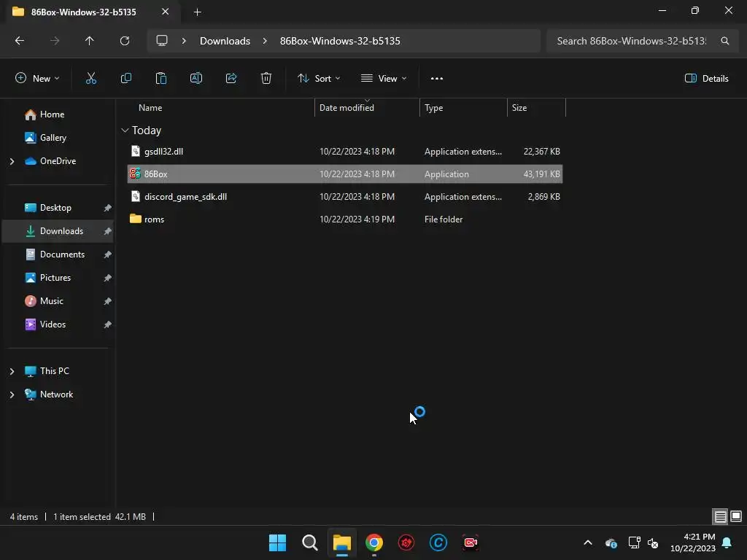Close the 86Box-Windows-32-b5135 tab
Screen dimensions: 747x560
point(165,12)
